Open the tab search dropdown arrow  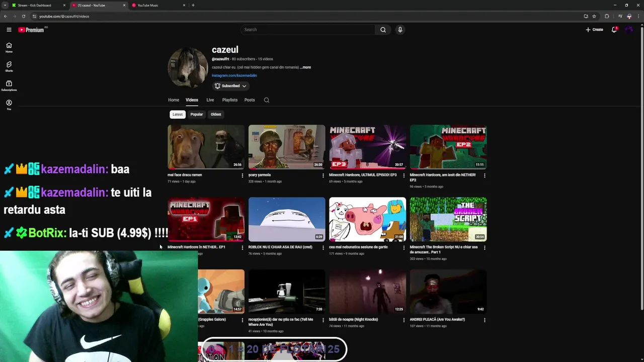coord(5,6)
